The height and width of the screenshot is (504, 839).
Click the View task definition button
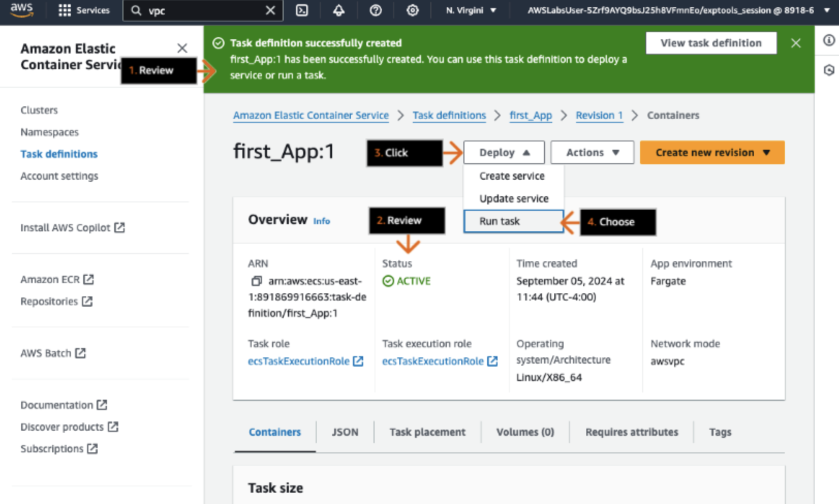coord(711,43)
